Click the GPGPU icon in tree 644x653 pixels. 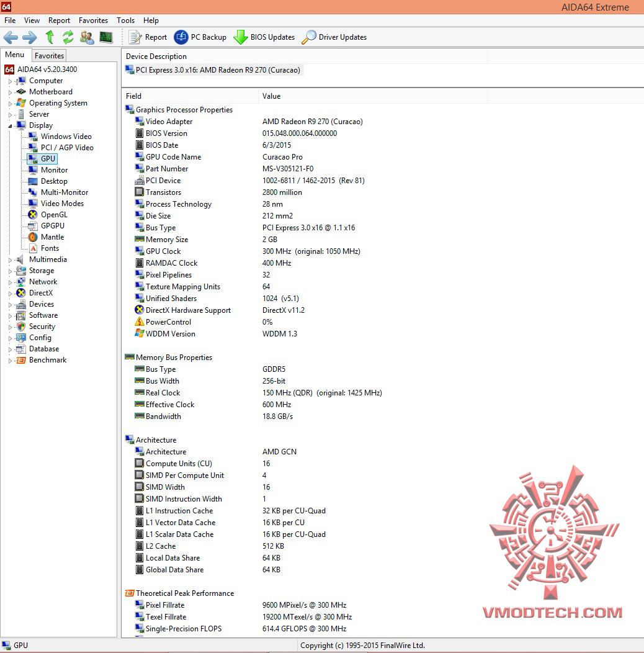click(x=33, y=226)
